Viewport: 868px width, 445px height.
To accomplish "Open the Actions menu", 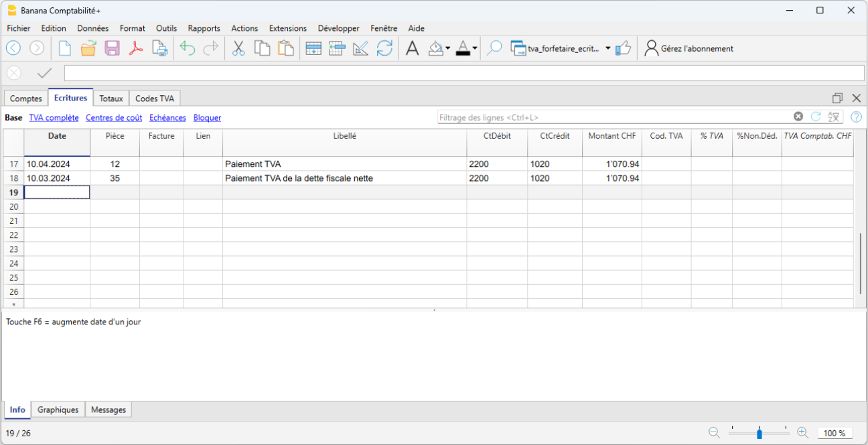I will 244,28.
